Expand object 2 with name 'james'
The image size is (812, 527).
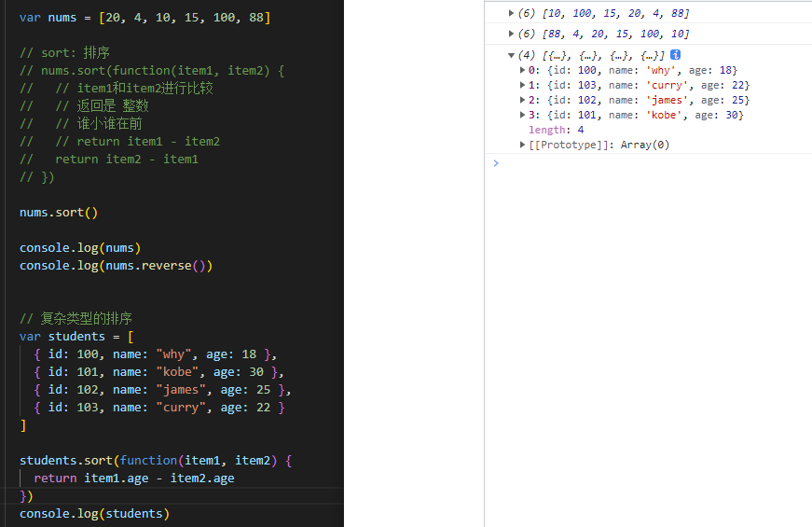click(x=522, y=100)
